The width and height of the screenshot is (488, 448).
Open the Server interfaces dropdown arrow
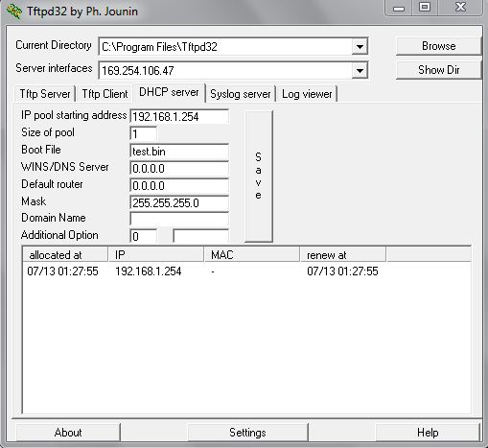(360, 70)
